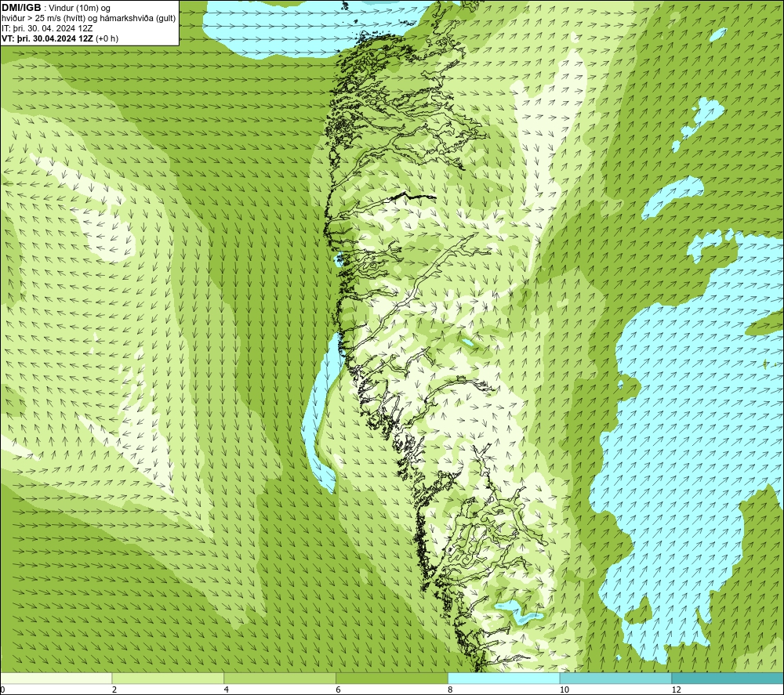784x695 pixels.
Task: Click the color scale tick label 2
Action: 114,690
